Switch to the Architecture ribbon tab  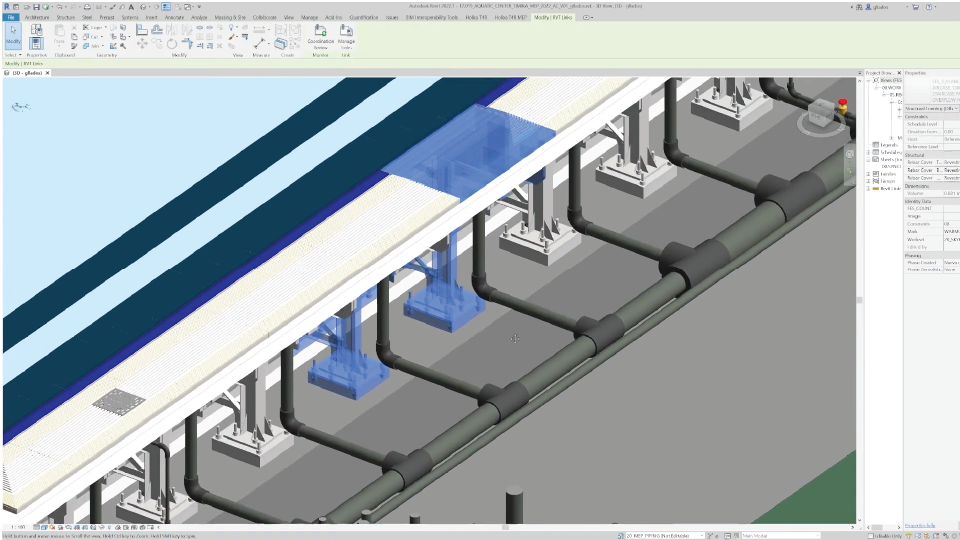(35, 17)
